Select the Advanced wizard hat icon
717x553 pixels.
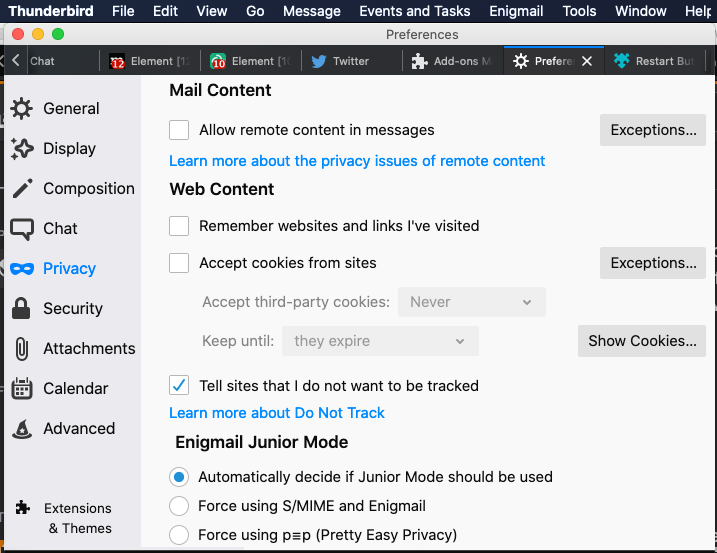click(22, 428)
